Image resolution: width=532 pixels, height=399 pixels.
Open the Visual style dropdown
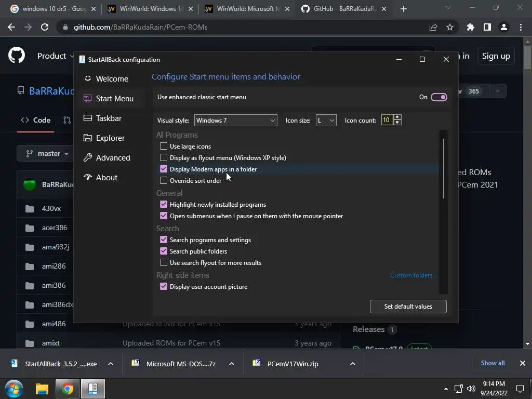(235, 121)
